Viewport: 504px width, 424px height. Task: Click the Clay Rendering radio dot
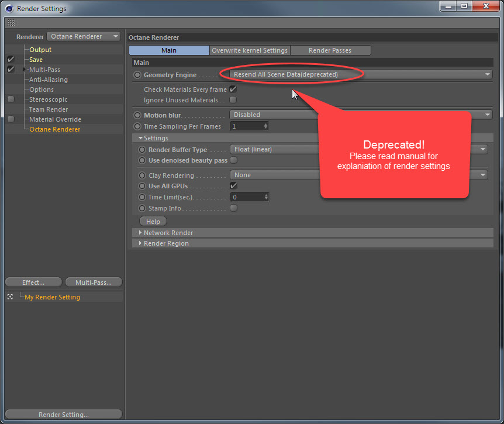141,175
